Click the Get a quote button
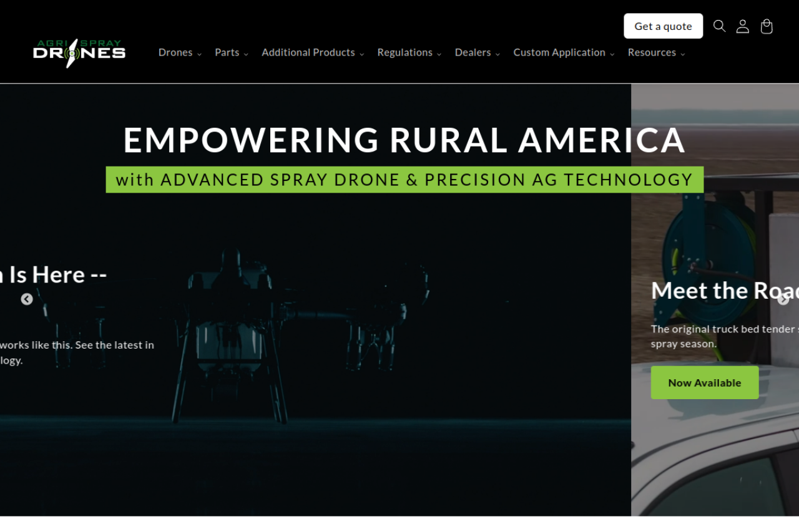 tap(663, 26)
